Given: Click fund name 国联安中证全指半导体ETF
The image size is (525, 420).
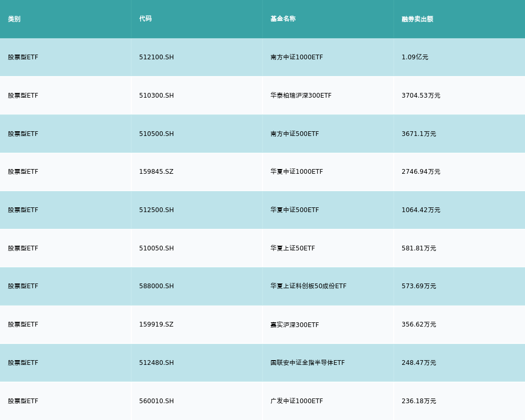Looking at the screenshot, I should click(x=307, y=363).
